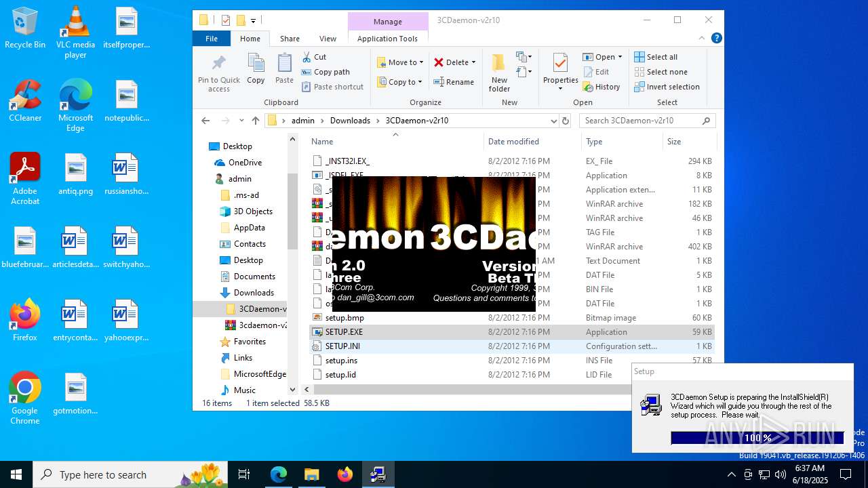Switch to the Share tab
This screenshot has width=868, height=488.
pyautogui.click(x=290, y=39)
